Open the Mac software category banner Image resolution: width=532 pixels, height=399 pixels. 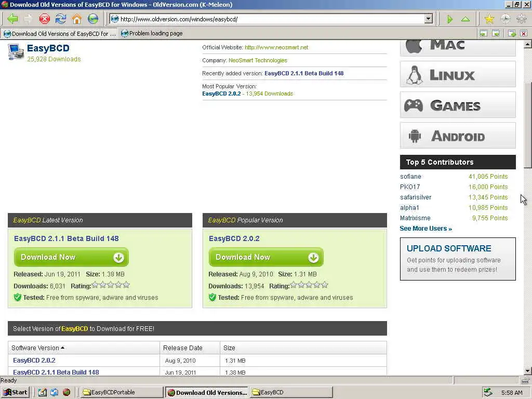[458, 48]
